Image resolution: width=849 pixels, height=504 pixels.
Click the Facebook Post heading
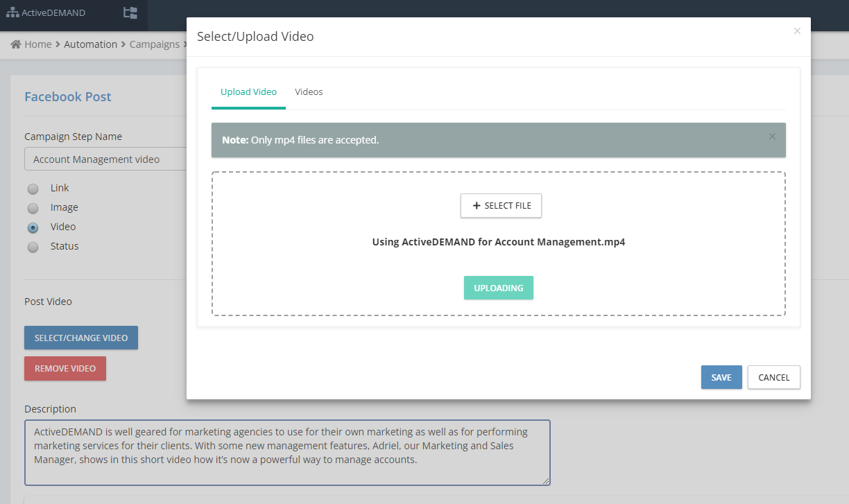click(x=68, y=97)
